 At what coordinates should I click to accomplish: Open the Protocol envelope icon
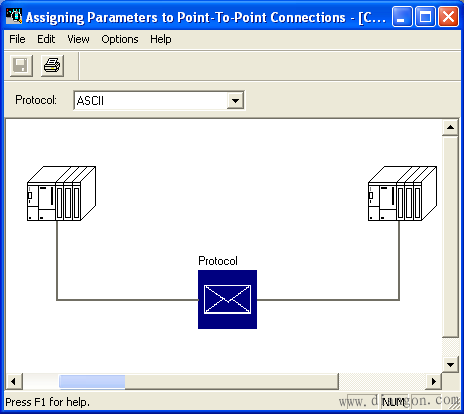point(227,299)
